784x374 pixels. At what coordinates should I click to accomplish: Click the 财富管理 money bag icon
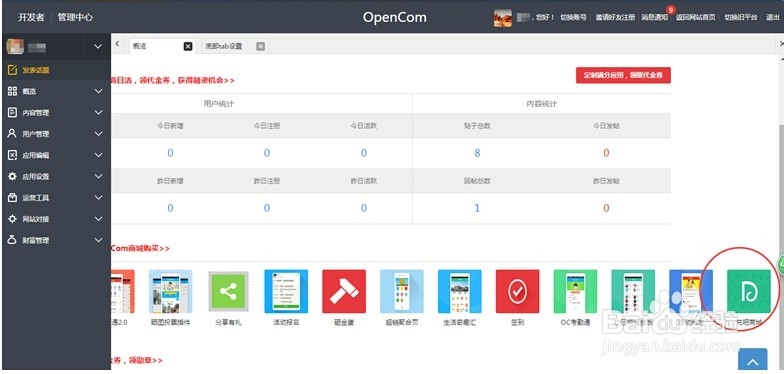(x=12, y=240)
